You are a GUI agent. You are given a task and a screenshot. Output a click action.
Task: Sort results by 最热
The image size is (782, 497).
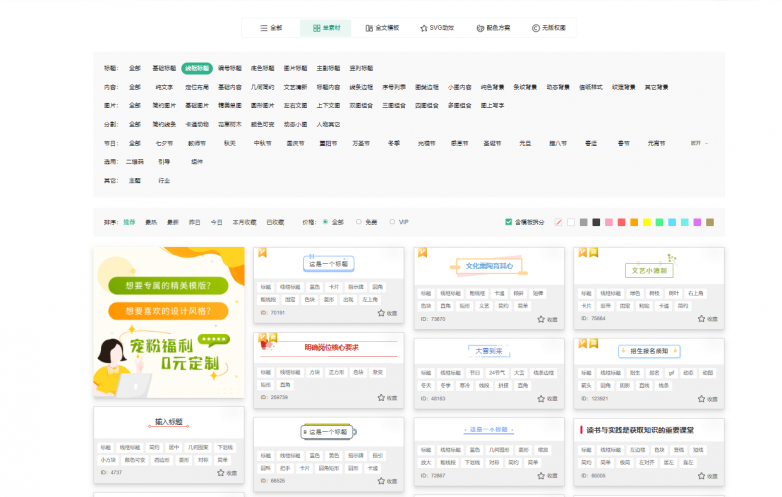click(151, 222)
